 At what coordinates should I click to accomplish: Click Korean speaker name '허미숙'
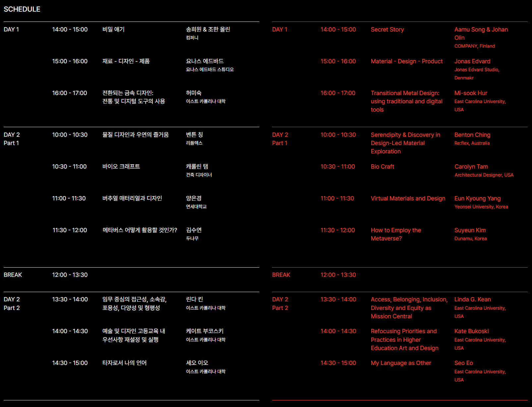[x=193, y=93]
